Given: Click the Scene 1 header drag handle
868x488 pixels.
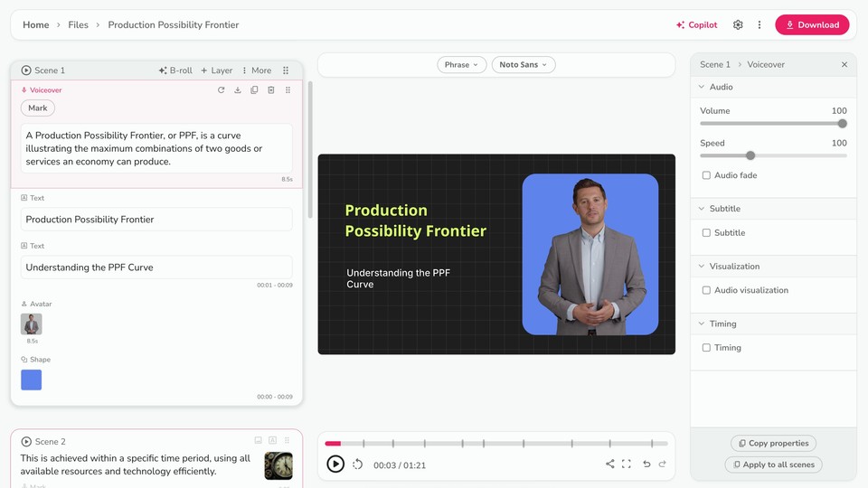Looking at the screenshot, I should (286, 70).
